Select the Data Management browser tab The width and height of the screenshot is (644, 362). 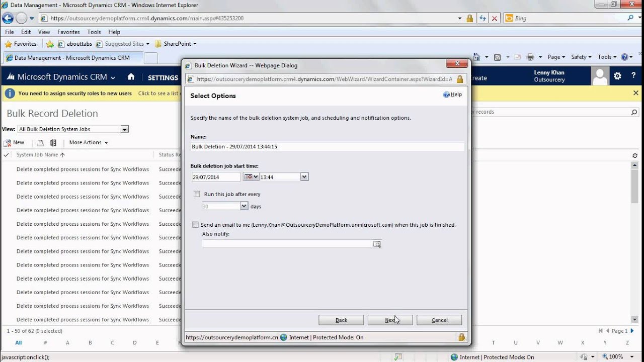(x=72, y=58)
